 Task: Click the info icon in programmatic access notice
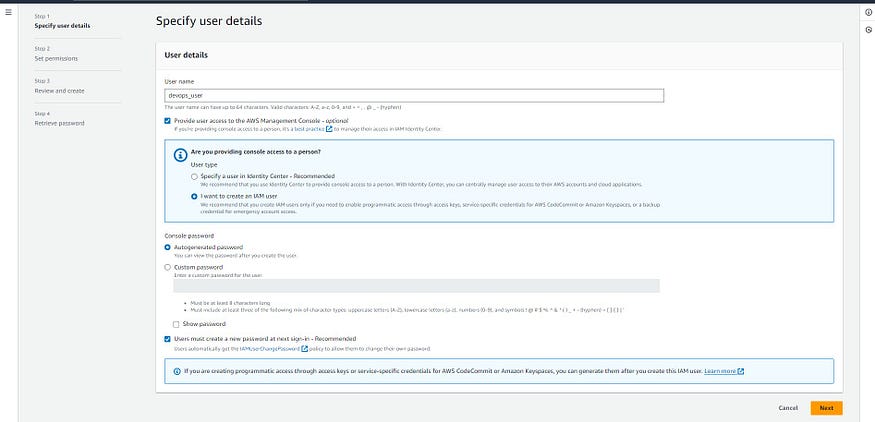[177, 371]
